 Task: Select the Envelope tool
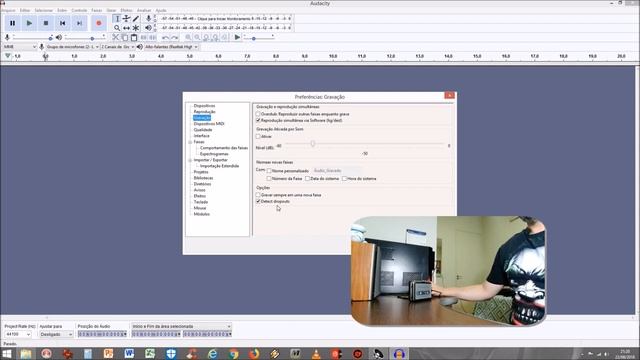tap(127, 19)
